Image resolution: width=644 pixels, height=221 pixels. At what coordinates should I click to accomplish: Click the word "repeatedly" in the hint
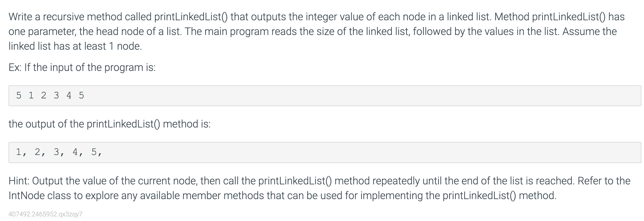click(396, 181)
